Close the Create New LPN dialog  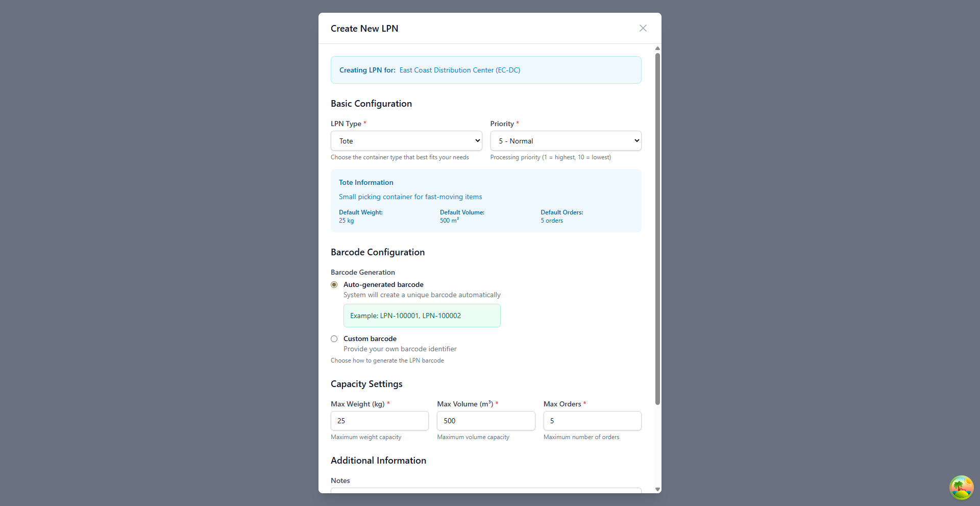pyautogui.click(x=643, y=28)
